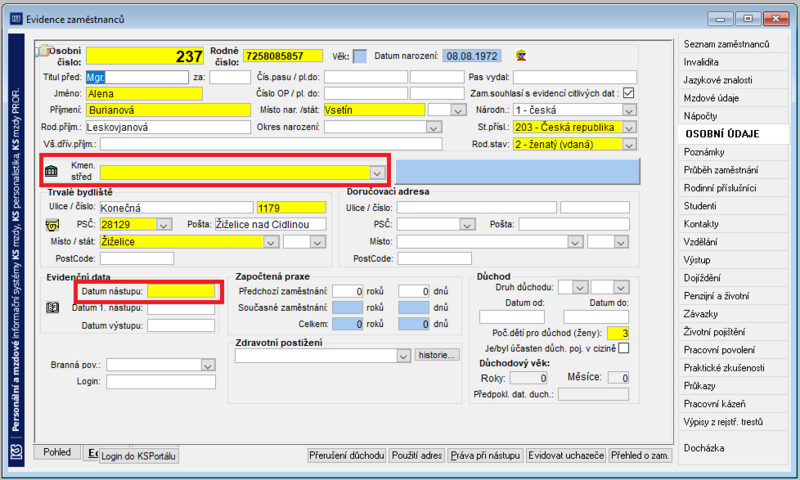This screenshot has height=480, width=800.
Task: Open the Kmen. střed dropdown
Action: (377, 173)
